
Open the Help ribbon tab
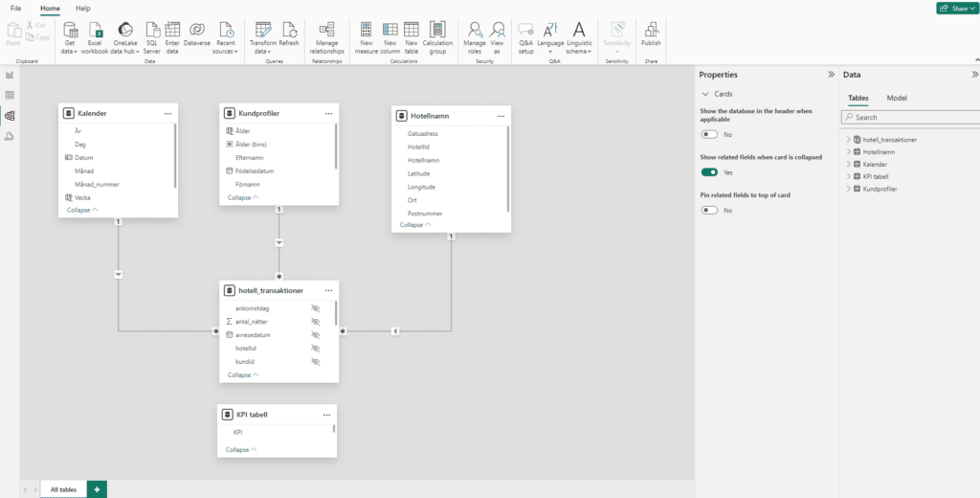[x=83, y=8]
